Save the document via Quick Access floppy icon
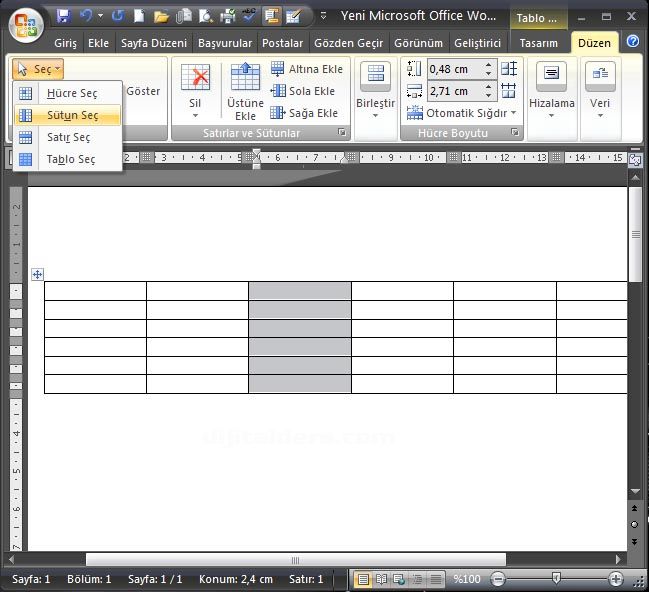This screenshot has width=649, height=592. (x=63, y=16)
